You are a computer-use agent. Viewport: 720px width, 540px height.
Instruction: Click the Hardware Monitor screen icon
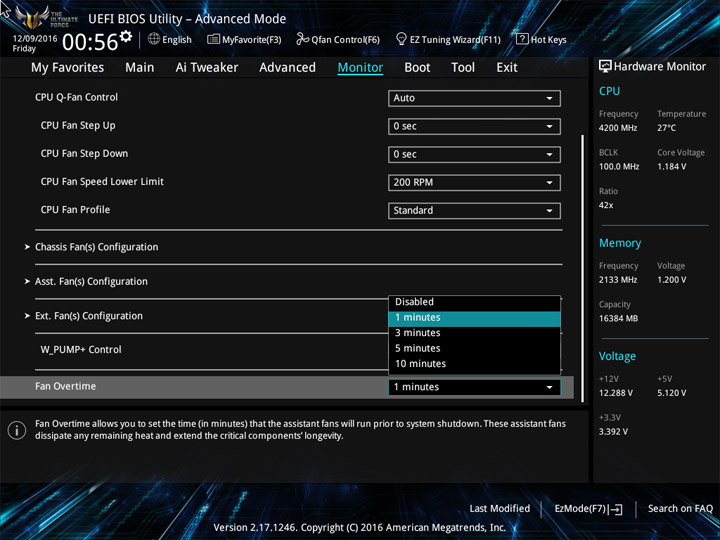pos(605,66)
